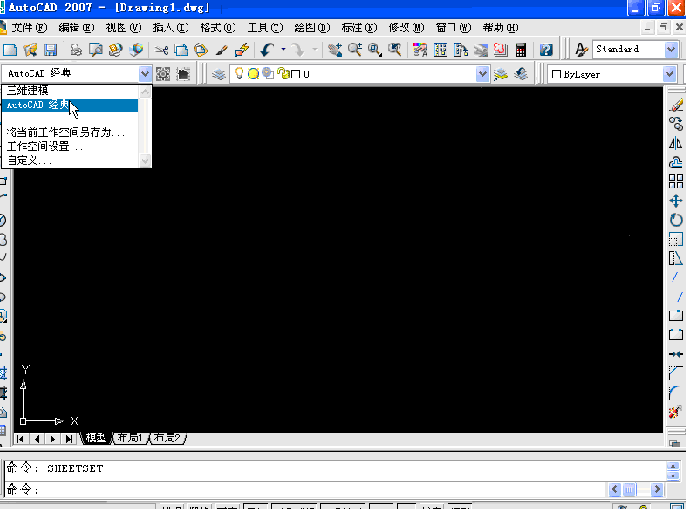The image size is (686, 509).
Task: Choose the Array tool icon
Action: tap(676, 181)
